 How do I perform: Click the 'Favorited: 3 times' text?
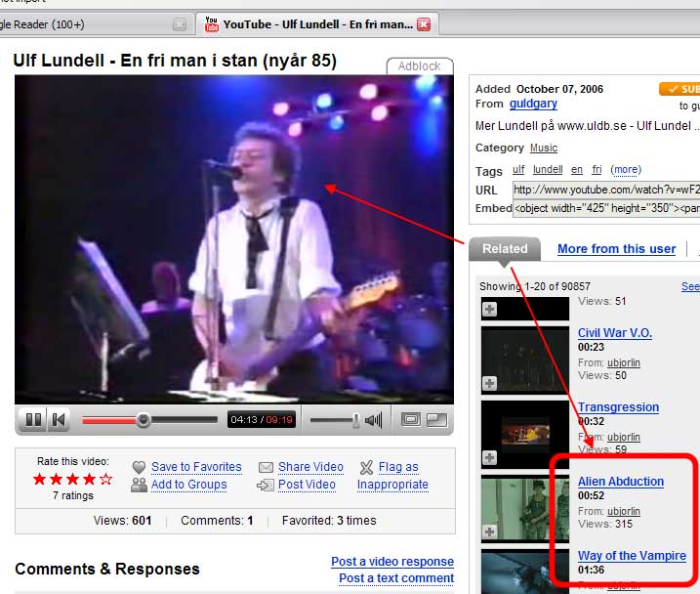click(329, 521)
